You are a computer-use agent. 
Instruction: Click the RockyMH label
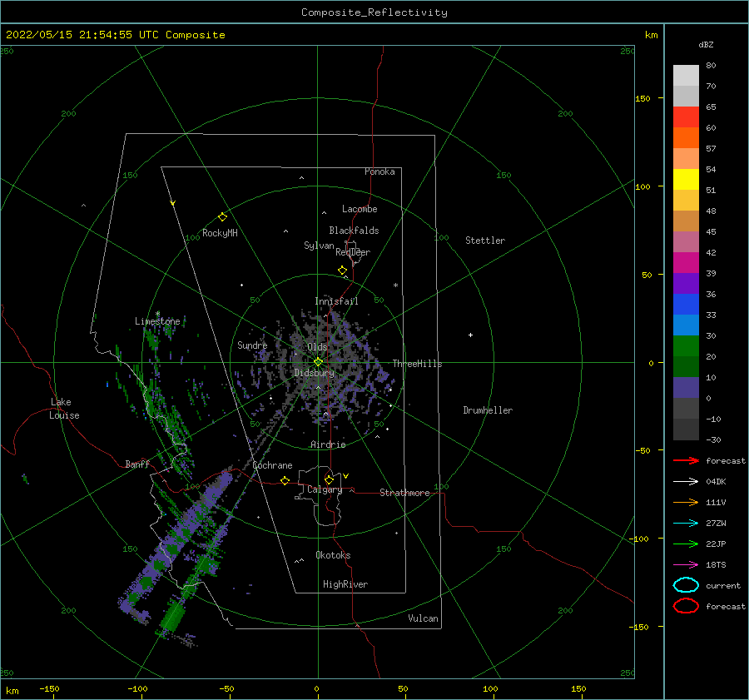(221, 233)
